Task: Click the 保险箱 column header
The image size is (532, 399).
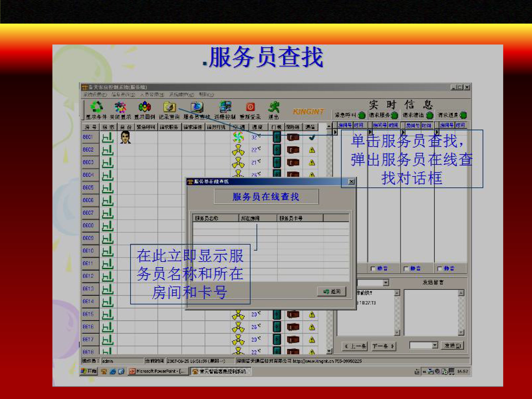Action: click(293, 127)
